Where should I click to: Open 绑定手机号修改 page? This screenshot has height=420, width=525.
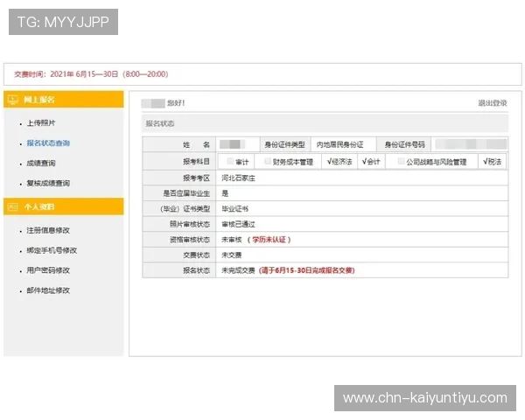[x=52, y=250]
